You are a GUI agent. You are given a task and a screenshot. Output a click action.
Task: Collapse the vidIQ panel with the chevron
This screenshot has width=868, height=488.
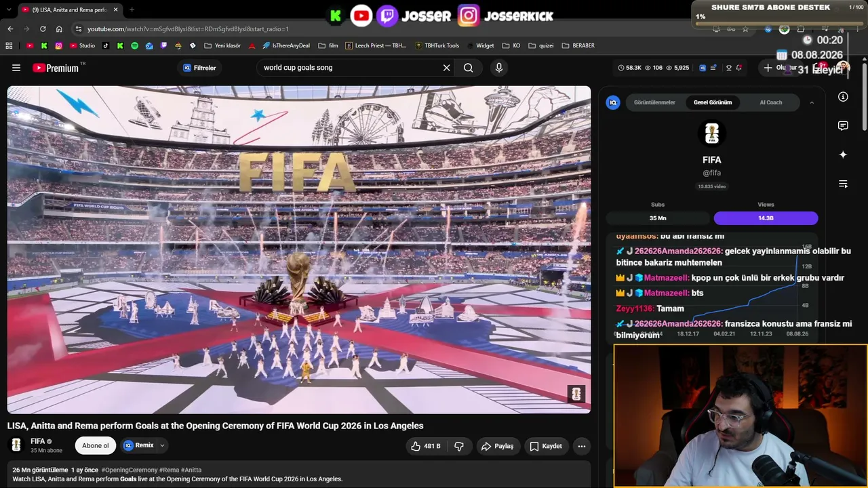coord(812,102)
